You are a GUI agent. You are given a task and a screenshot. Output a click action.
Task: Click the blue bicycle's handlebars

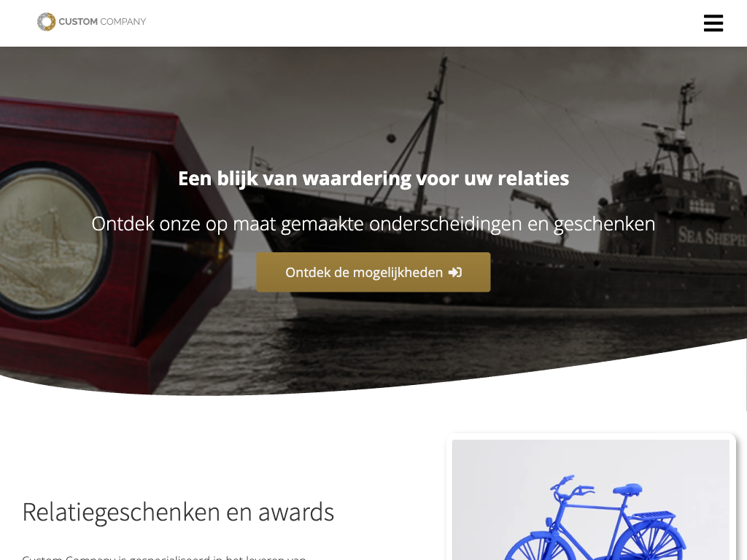click(572, 486)
